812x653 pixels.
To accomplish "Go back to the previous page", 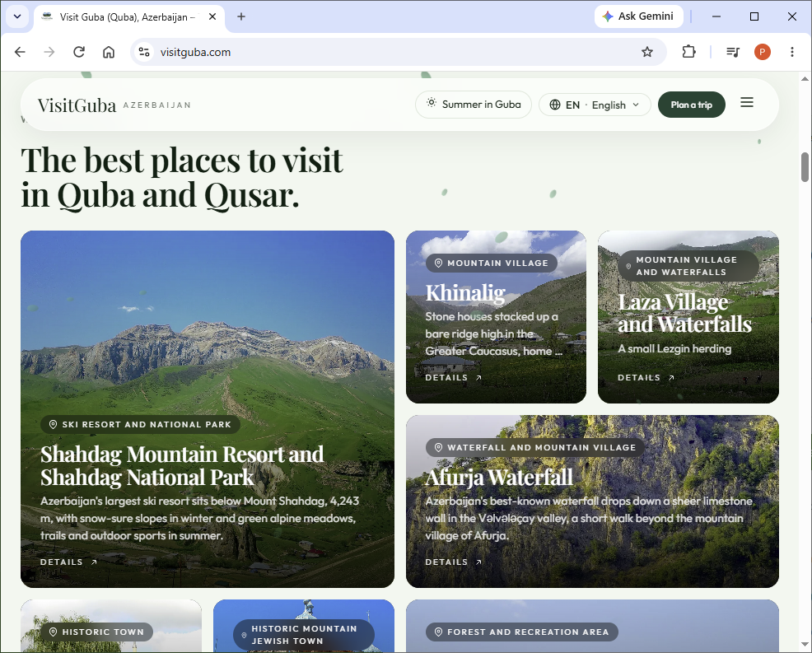I will [20, 52].
